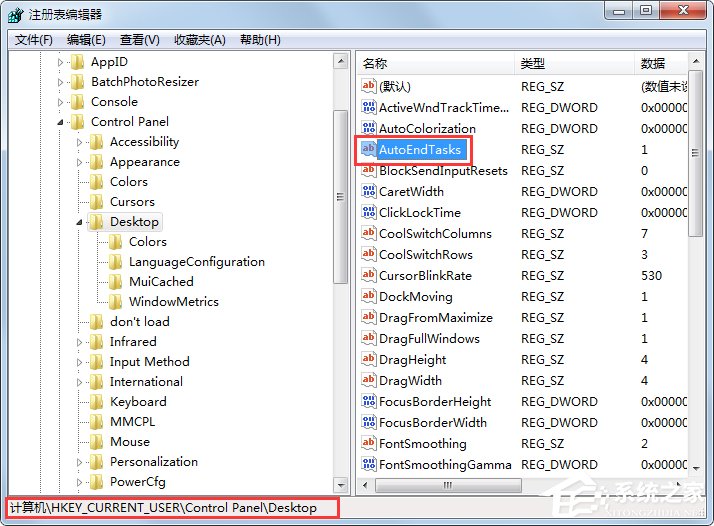The height and width of the screenshot is (526, 714).
Task: Click the AppID folder icon
Action: (x=77, y=61)
